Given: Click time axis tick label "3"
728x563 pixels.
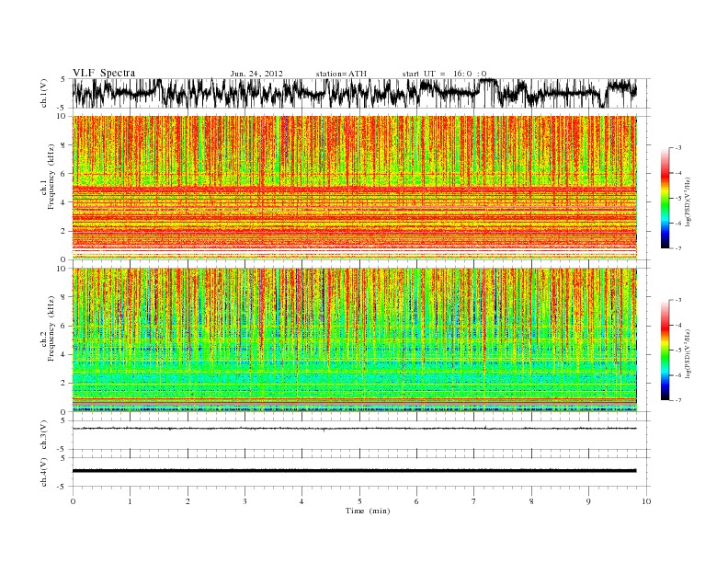Looking at the screenshot, I should click(245, 501).
